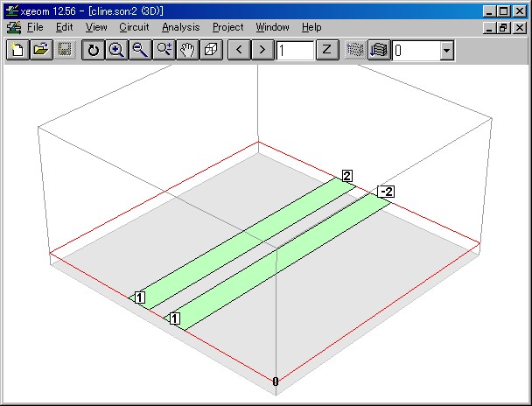Click the magnifier with plus-minus icon
The width and height of the screenshot is (532, 406).
tap(164, 50)
